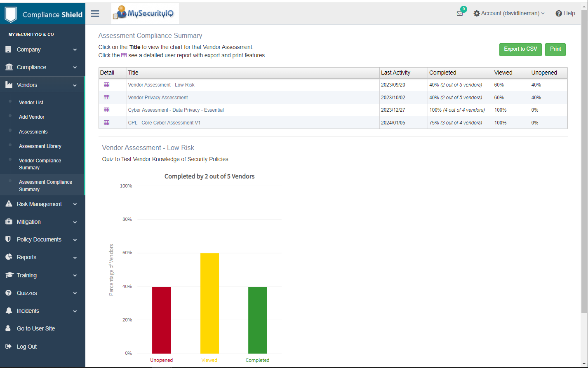The width and height of the screenshot is (588, 368).
Task: Click the Help question mark icon
Action: [x=559, y=14]
